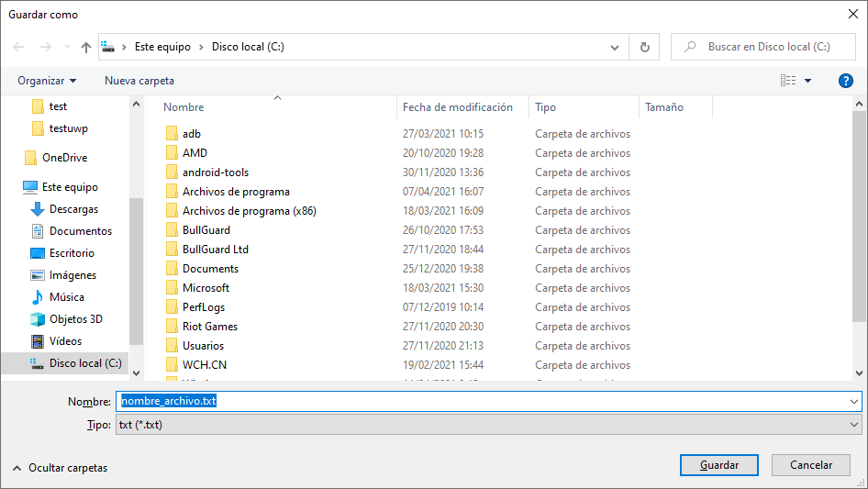
Task: Select the android-tools folder icon
Action: click(172, 172)
